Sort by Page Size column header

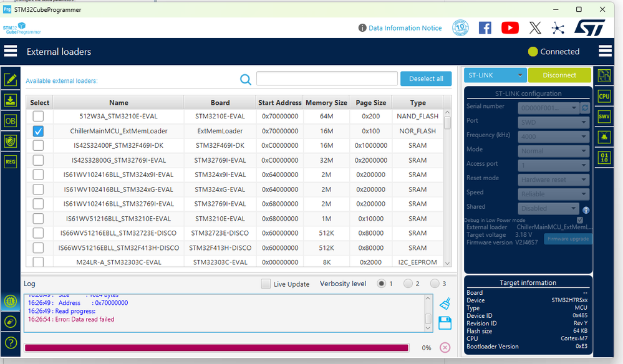pyautogui.click(x=370, y=102)
